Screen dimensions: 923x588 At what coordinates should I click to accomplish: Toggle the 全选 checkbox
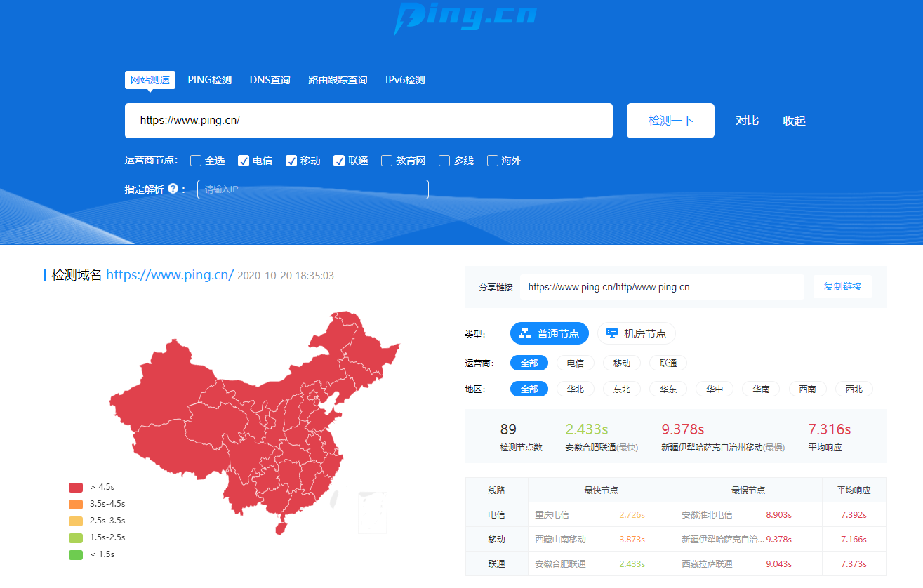(x=196, y=161)
